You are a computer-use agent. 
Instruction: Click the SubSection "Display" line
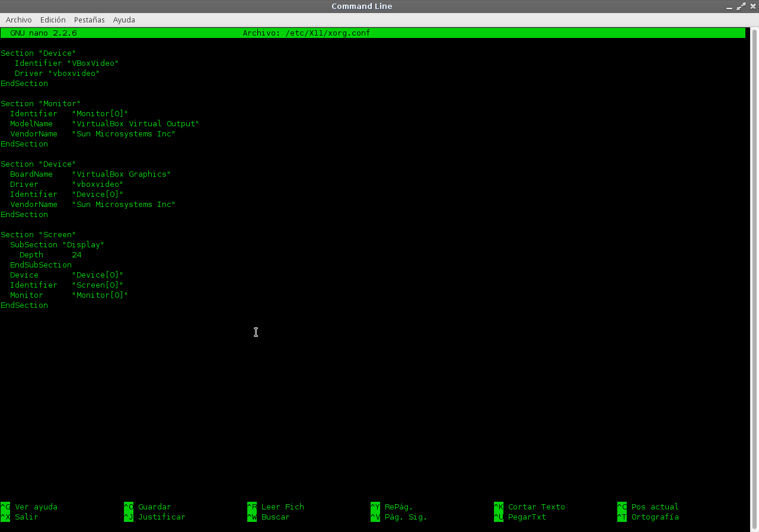[x=58, y=244]
